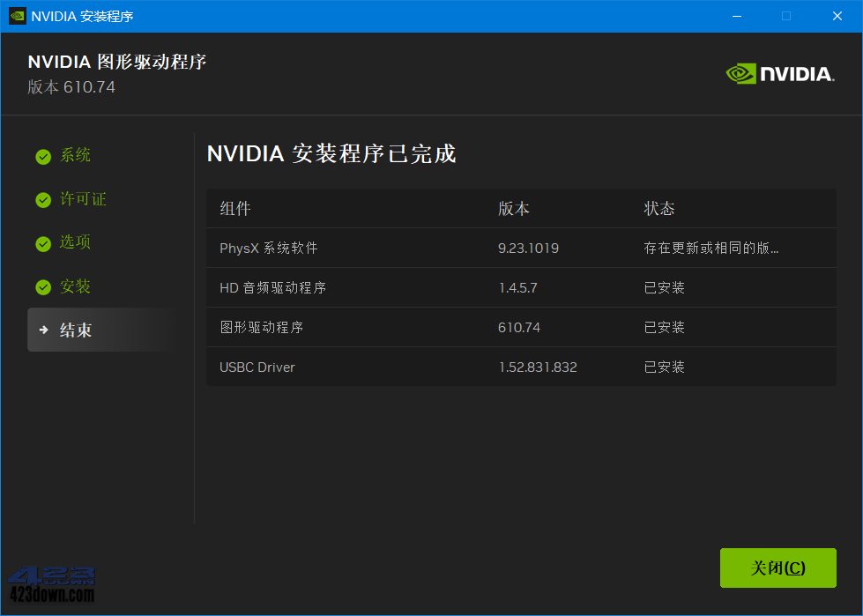Click the 已安装 status for HD 音频驱动程序
Screen dimensions: 863x616
665,287
